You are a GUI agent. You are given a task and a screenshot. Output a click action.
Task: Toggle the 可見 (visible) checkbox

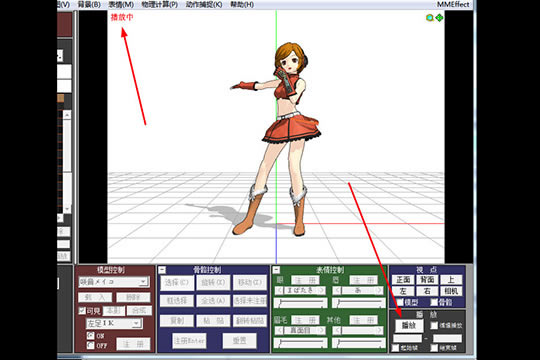[82, 311]
